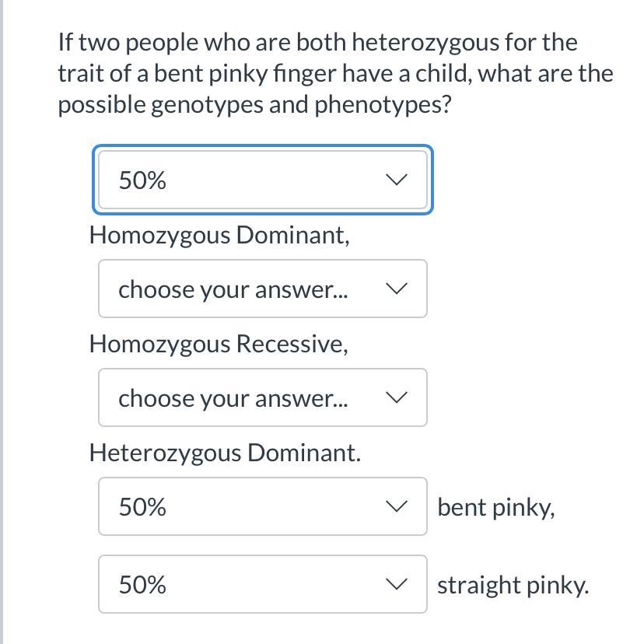This screenshot has height=644, width=644.
Task: Click the chevron arrow of the focused top dropdown
Action: [x=396, y=180]
